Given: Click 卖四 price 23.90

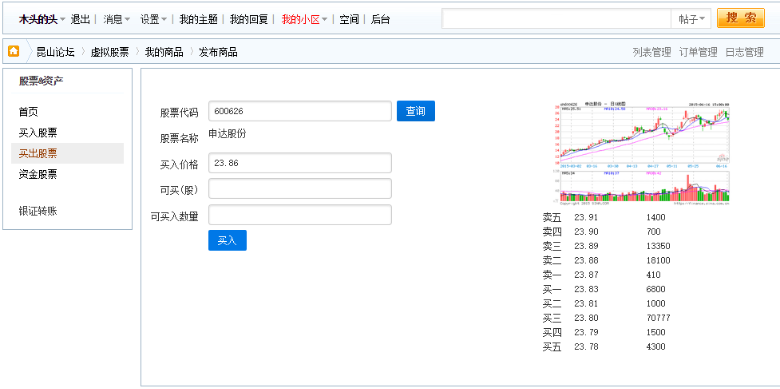Looking at the screenshot, I should pos(586,232).
